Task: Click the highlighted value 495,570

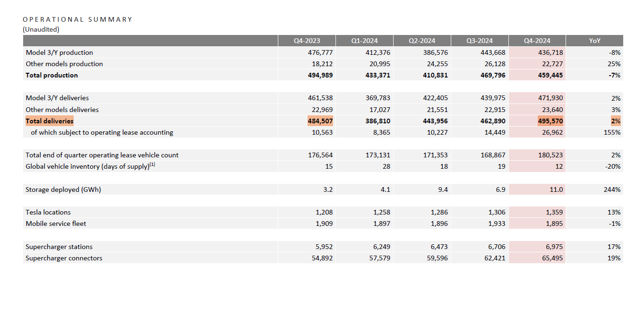Action: [550, 121]
